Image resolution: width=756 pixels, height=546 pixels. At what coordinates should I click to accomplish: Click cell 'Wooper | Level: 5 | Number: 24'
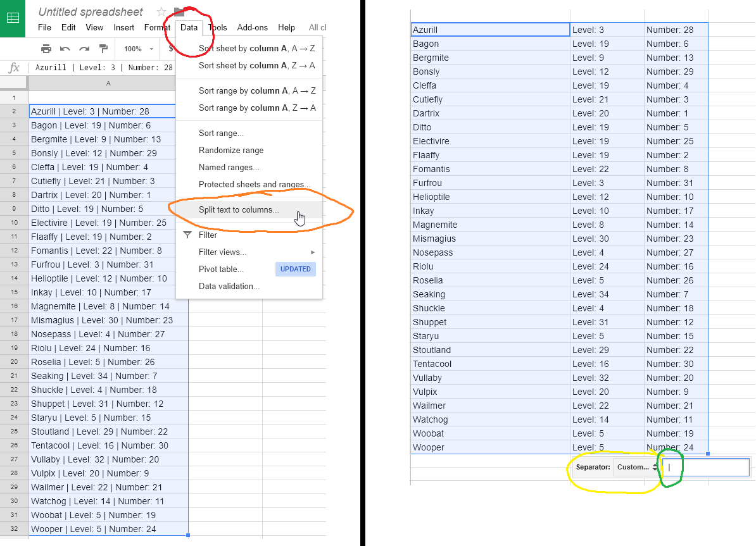pos(108,529)
